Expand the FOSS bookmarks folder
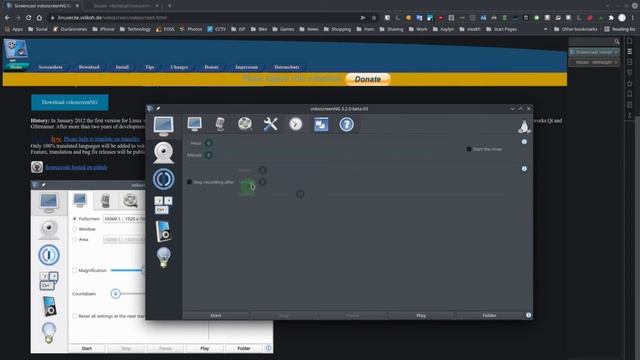The image size is (640, 360). [165, 29]
